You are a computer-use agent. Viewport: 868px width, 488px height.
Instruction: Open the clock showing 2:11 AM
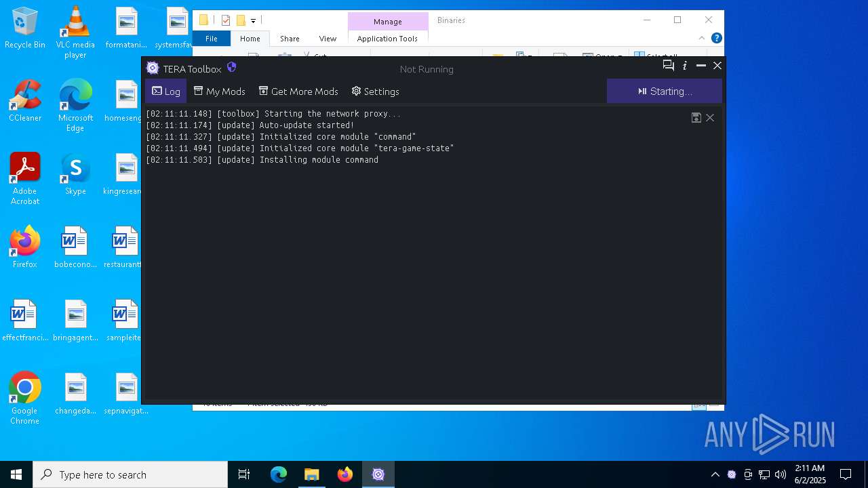pyautogui.click(x=810, y=474)
